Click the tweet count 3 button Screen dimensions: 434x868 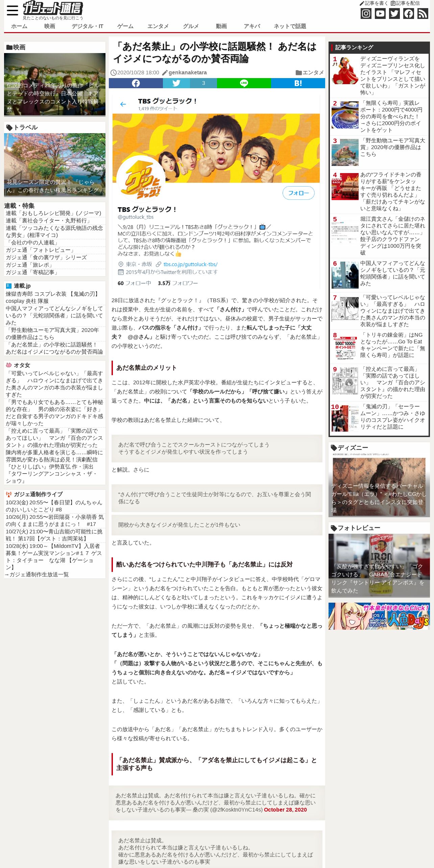tap(203, 83)
